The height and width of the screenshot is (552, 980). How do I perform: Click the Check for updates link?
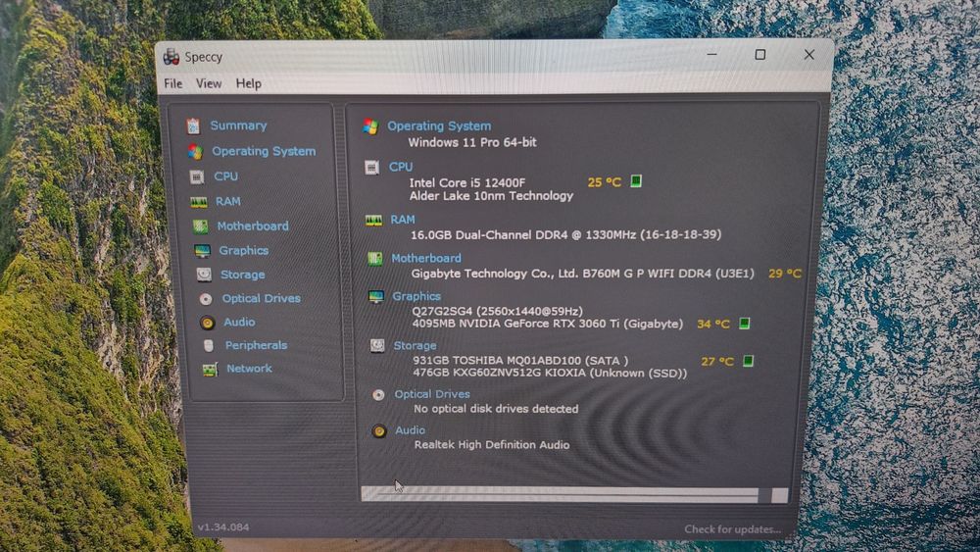coord(732,529)
